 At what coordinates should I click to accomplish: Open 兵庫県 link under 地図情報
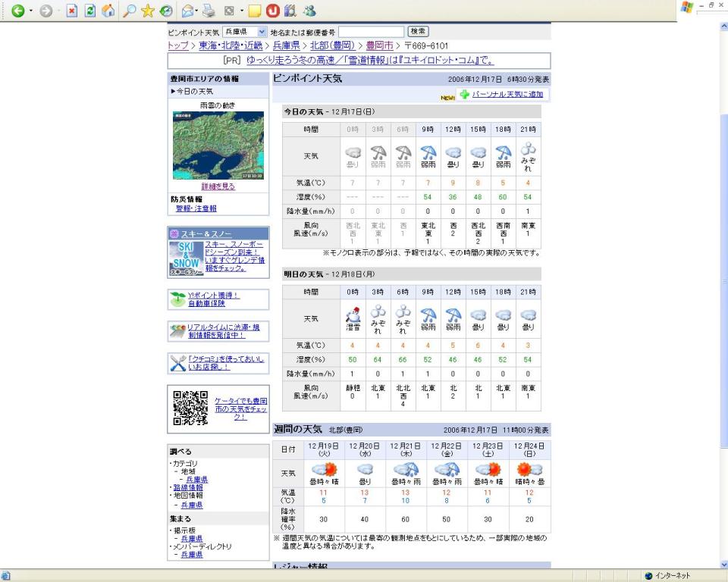[192, 505]
